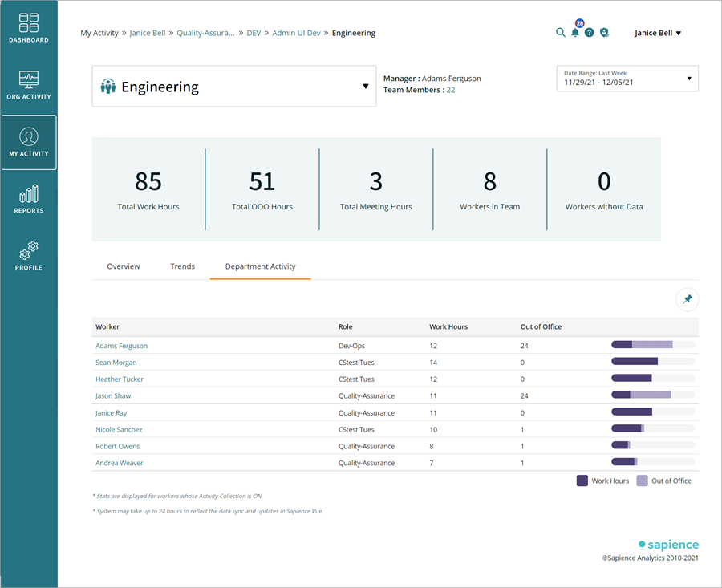Open the Date Range Last Week dropdown
Image resolution: width=722 pixels, height=588 pixels.
pyautogui.click(x=627, y=79)
